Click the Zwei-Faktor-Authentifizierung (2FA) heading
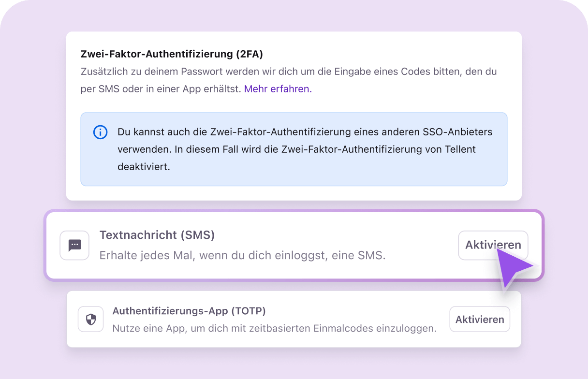 point(171,54)
